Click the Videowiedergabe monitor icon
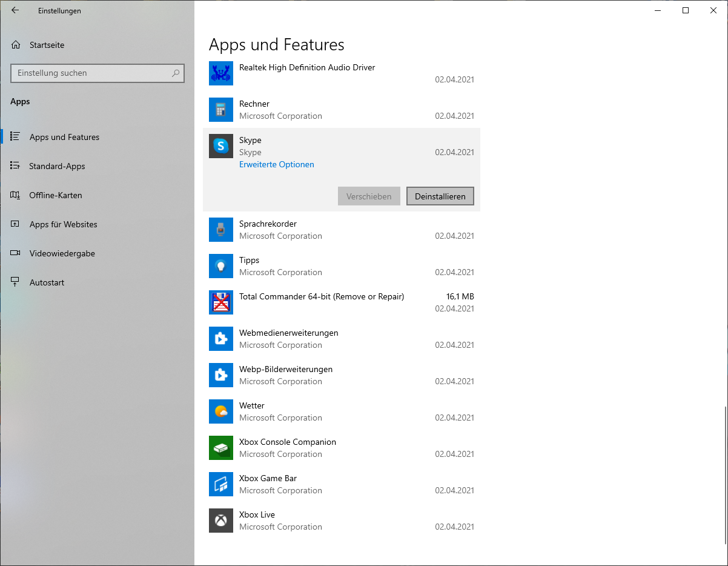 pos(16,253)
